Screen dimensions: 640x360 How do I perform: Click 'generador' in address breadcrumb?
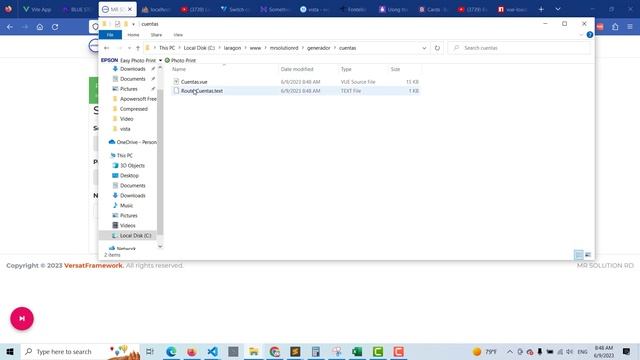(319, 48)
